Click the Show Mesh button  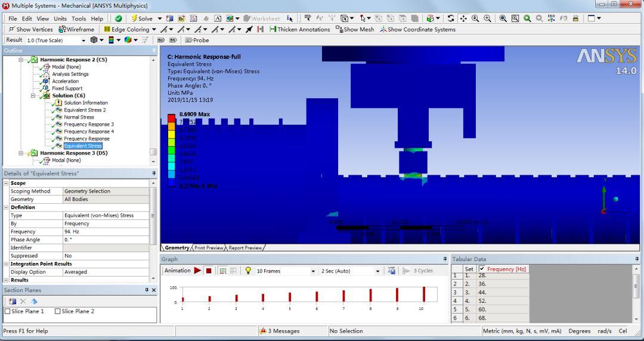(355, 29)
